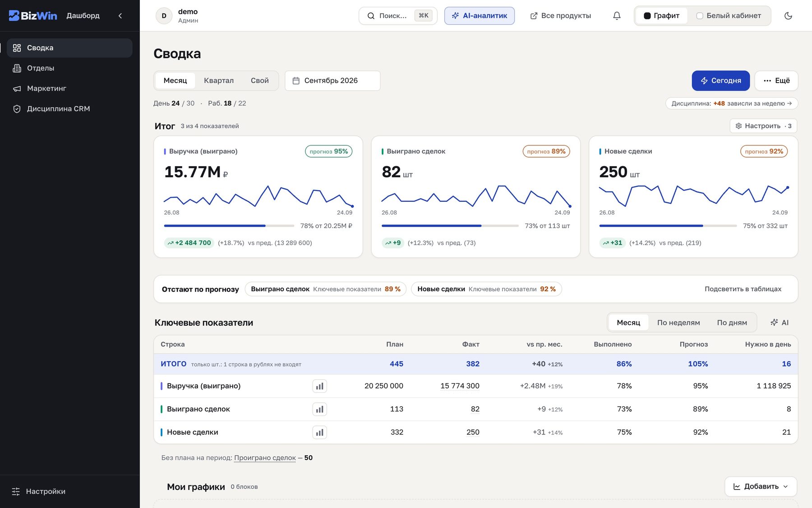Open the Сентябрь 2026 date picker
This screenshot has height=508, width=812.
(x=332, y=80)
